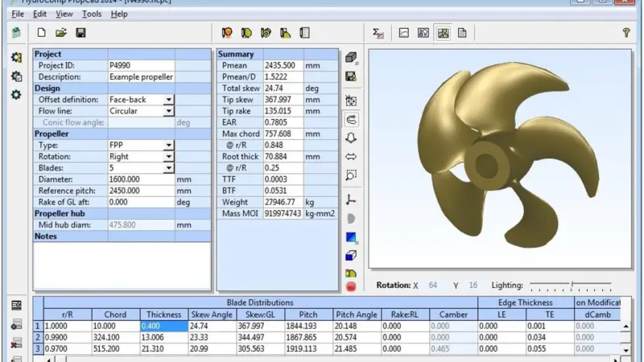Click the 3D propeller model view
The height and width of the screenshot is (362, 644).
(x=500, y=158)
